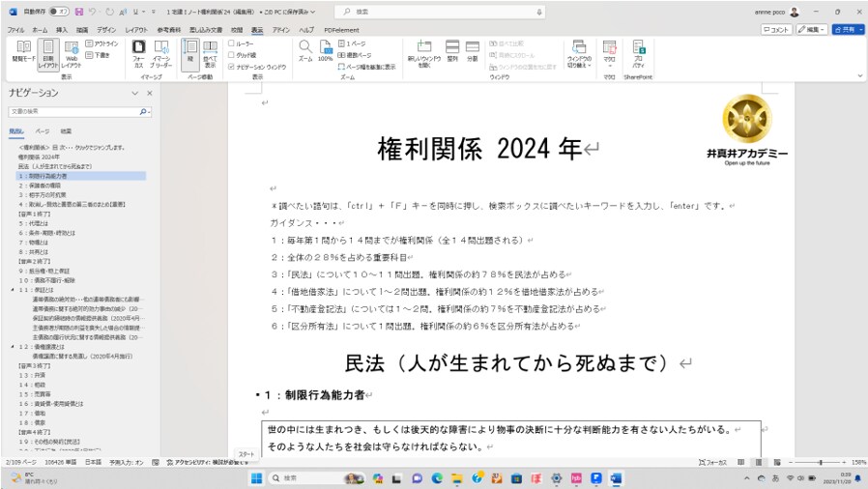868x489 pixels.
Task: Enable the Gridlines (グリッド線) checkbox
Action: (231, 55)
